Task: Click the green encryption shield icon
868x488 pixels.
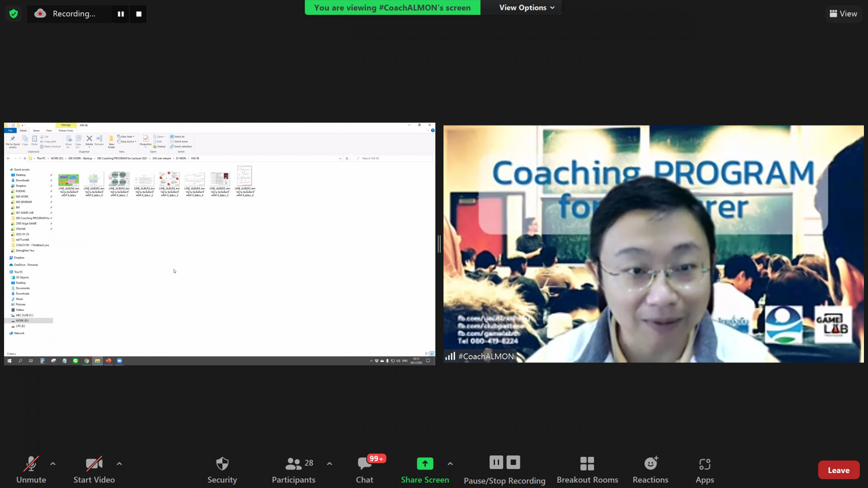Action: (14, 14)
